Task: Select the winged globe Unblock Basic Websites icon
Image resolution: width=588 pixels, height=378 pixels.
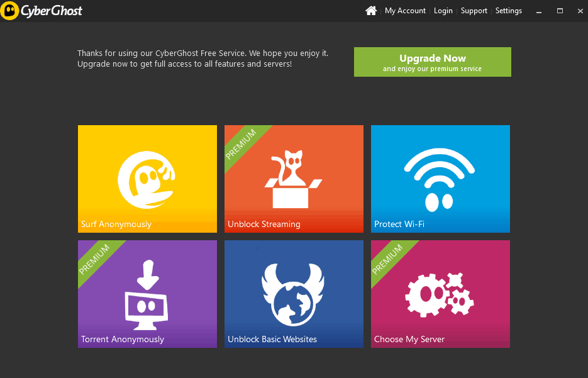Action: tap(293, 294)
